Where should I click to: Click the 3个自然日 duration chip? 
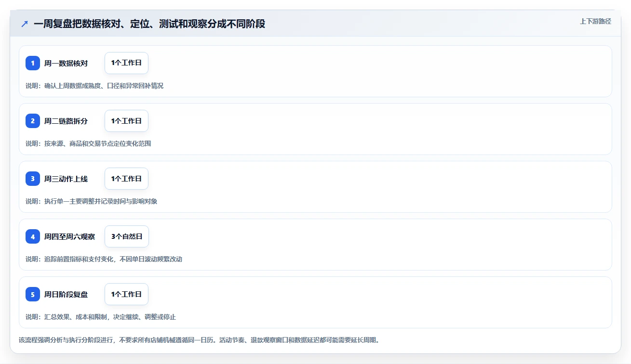tap(127, 236)
